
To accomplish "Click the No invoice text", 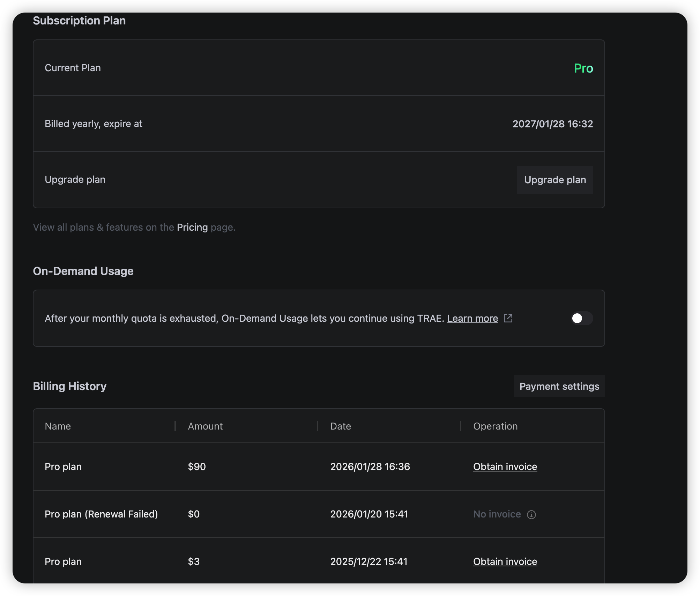I will pyautogui.click(x=497, y=514).
